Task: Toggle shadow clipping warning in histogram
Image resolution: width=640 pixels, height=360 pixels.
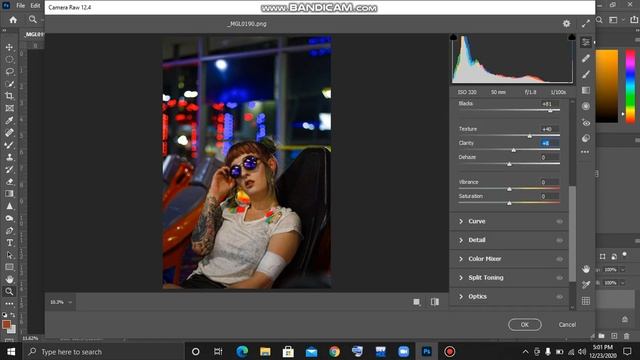Action: pyautogui.click(x=453, y=37)
